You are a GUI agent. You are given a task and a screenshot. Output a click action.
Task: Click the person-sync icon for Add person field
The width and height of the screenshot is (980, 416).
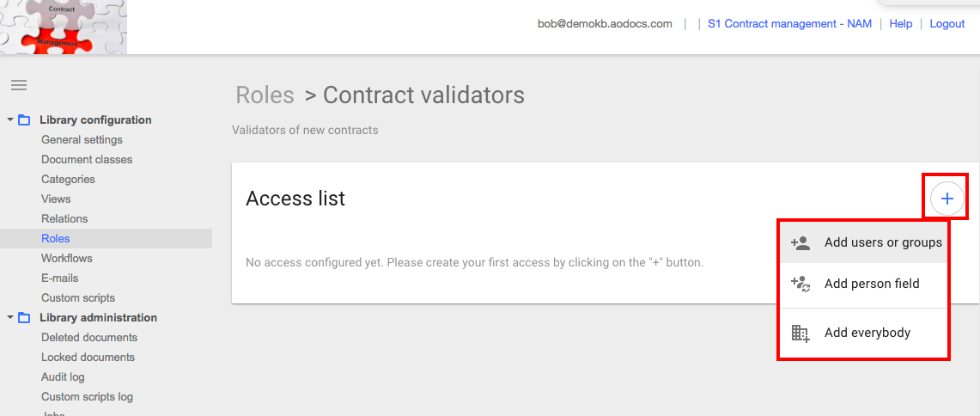click(x=800, y=284)
